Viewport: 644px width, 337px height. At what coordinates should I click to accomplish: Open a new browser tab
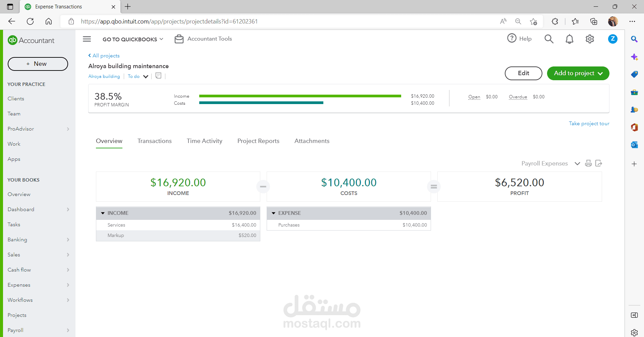(x=128, y=7)
